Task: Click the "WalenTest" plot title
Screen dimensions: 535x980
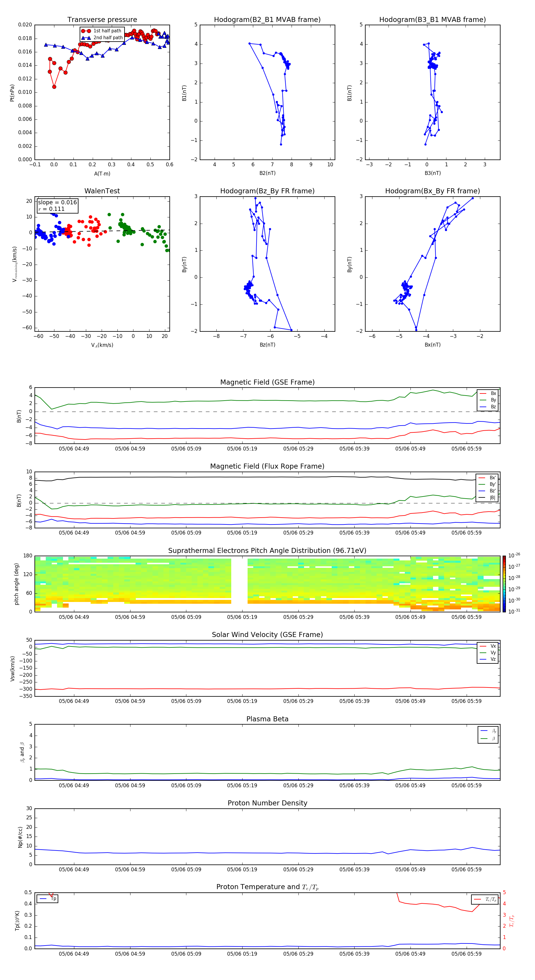Action: coord(102,191)
